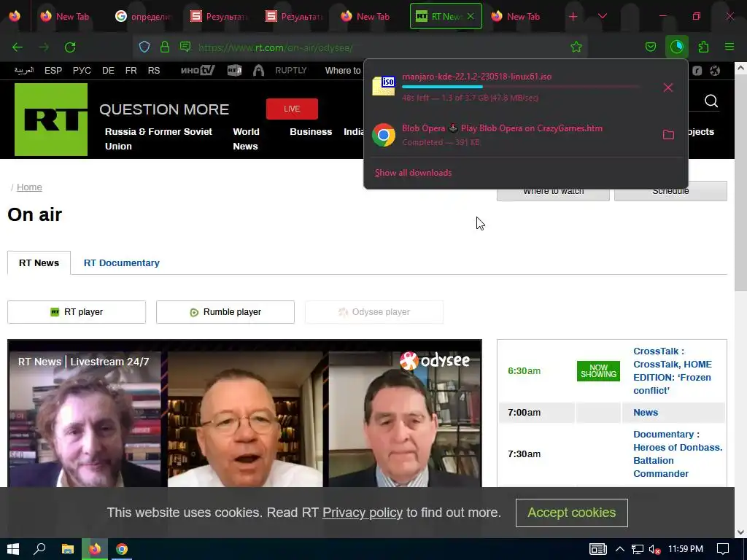This screenshot has height=560, width=747.
Task: Open Heroes of Donbass documentary link
Action: (x=678, y=454)
